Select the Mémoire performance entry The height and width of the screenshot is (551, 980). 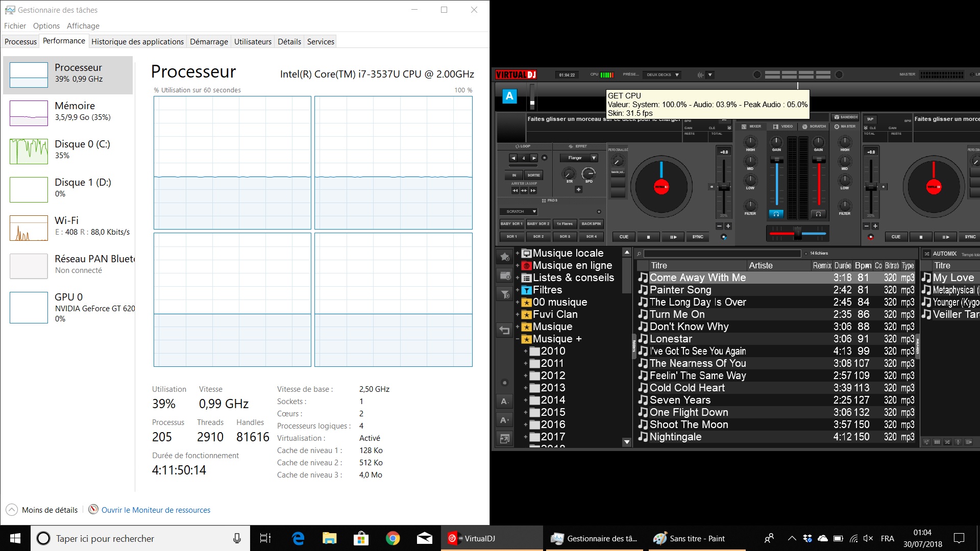pyautogui.click(x=69, y=113)
